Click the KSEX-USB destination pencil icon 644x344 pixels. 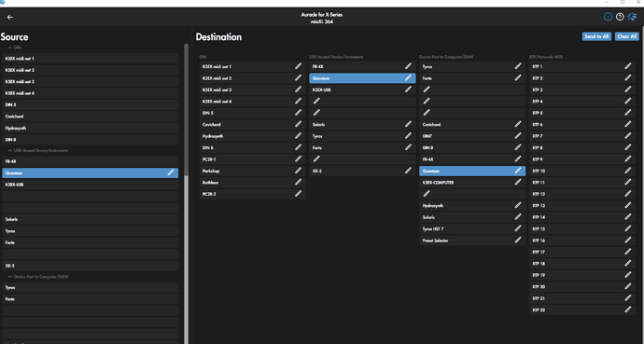pyautogui.click(x=408, y=89)
